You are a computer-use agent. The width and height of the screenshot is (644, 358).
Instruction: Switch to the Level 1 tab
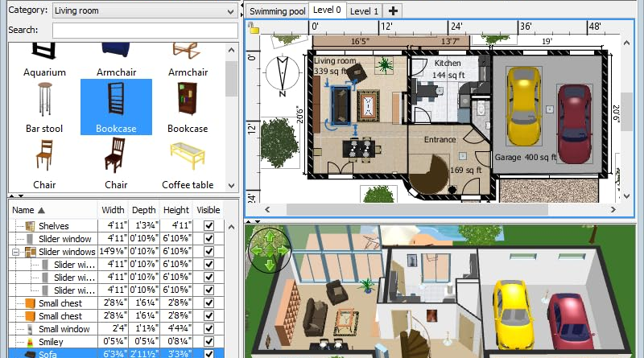[365, 10]
